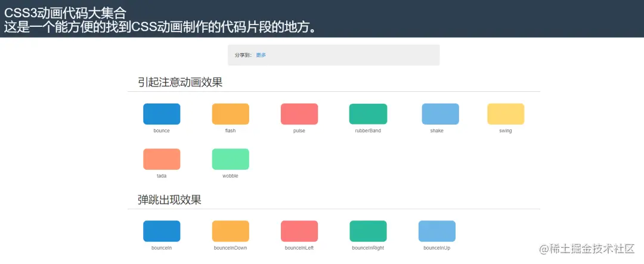This screenshot has height=264, width=644.
Task: Click the bounceInDown label text
Action: [230, 248]
